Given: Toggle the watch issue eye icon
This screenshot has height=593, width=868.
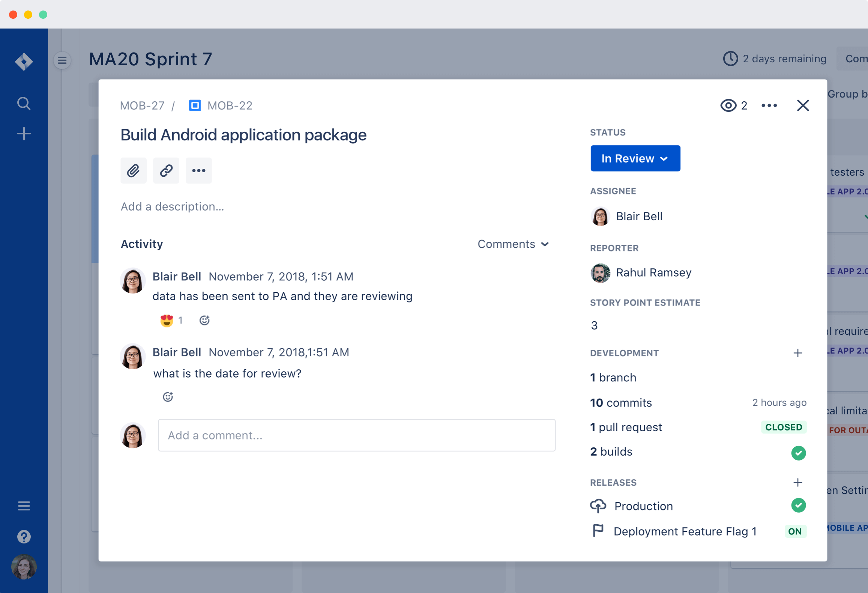Looking at the screenshot, I should pyautogui.click(x=728, y=105).
